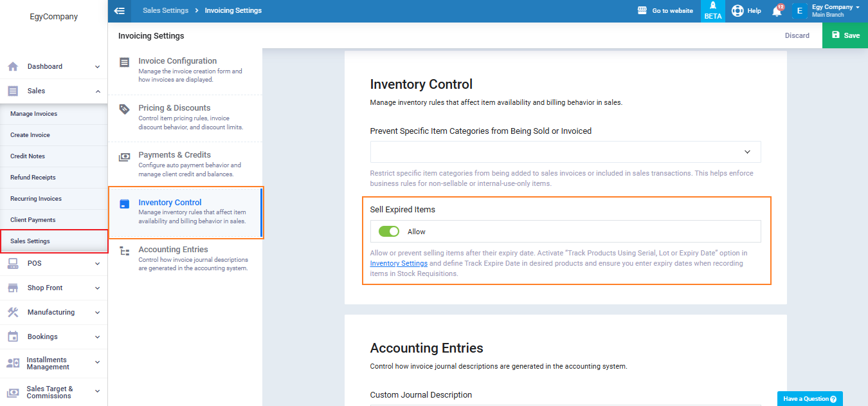Image resolution: width=868 pixels, height=406 pixels.
Task: Collapse the sidebar with the back-arrow menu icon
Action: click(x=119, y=11)
